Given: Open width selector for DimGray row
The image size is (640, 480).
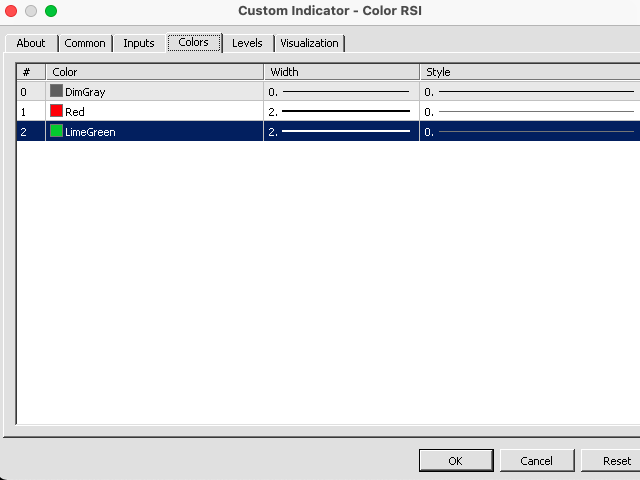Looking at the screenshot, I should tap(341, 91).
